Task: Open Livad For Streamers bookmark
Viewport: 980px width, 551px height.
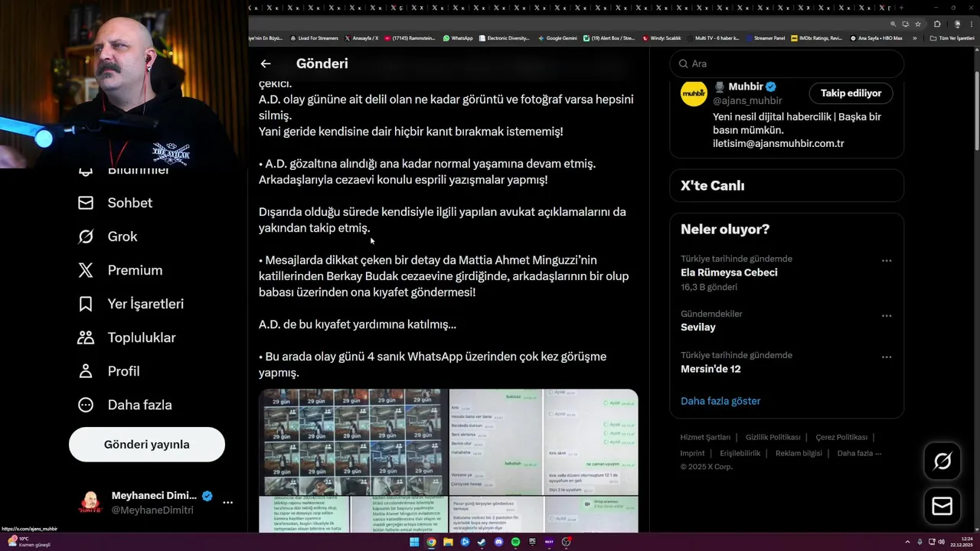Action: tap(314, 38)
